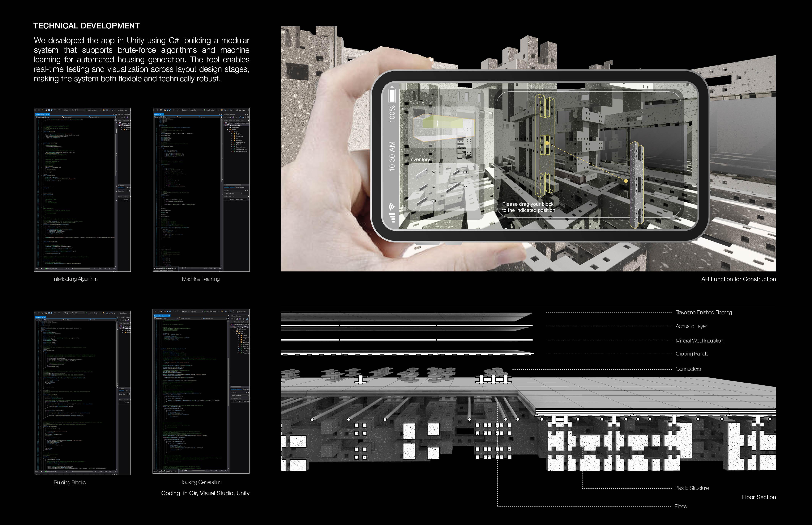
Task: Click the yellow target dot on highlighted column
Action: (x=547, y=143)
